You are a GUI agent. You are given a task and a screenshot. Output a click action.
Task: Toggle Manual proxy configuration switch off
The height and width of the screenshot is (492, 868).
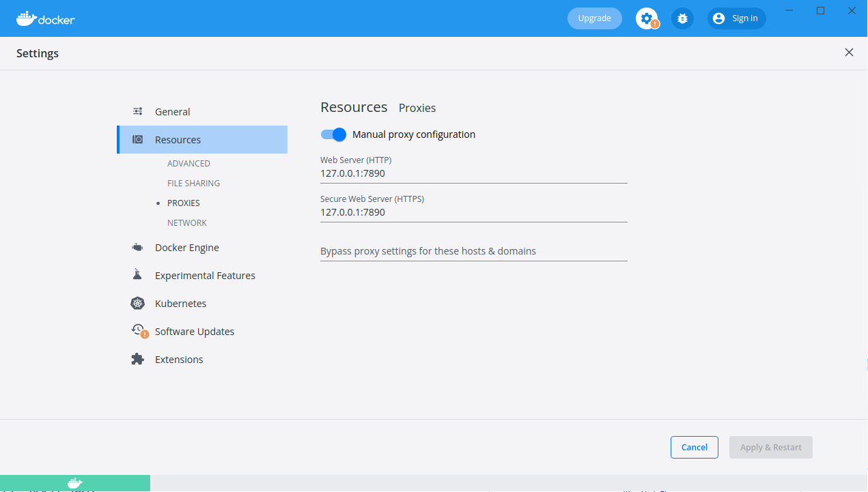click(334, 134)
